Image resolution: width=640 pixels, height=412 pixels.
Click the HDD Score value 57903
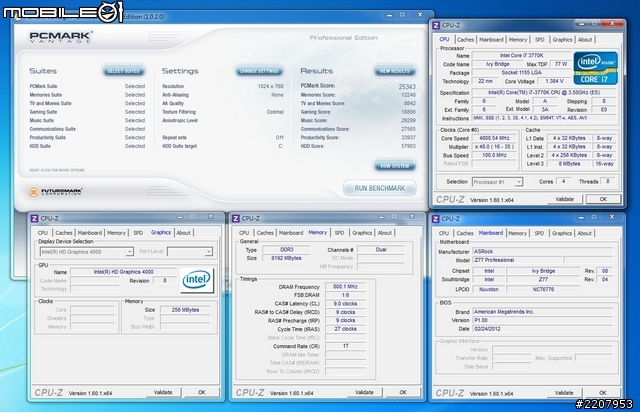[408, 146]
